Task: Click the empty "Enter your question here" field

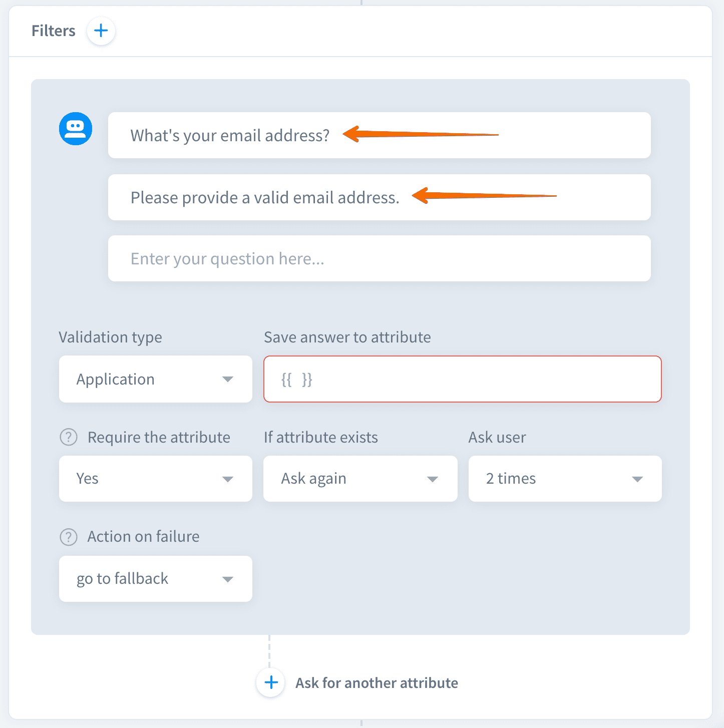Action: click(379, 259)
